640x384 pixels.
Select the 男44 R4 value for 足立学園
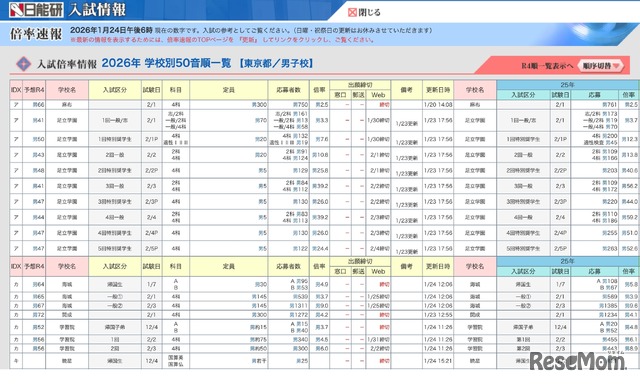click(x=39, y=218)
